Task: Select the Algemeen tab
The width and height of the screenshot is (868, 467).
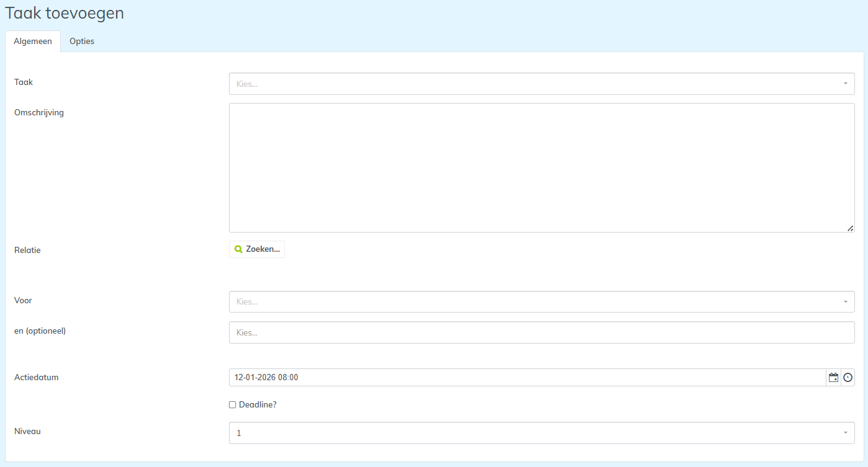Action: click(33, 41)
